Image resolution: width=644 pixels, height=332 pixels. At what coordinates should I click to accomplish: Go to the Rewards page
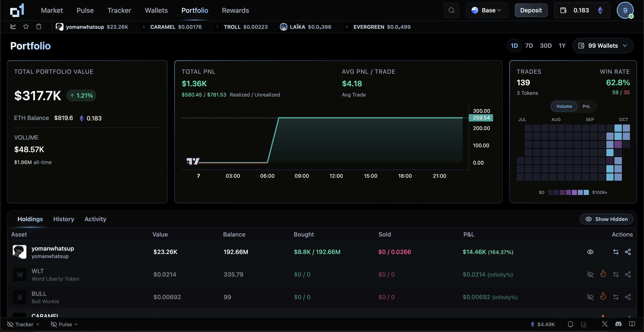pyautogui.click(x=235, y=10)
